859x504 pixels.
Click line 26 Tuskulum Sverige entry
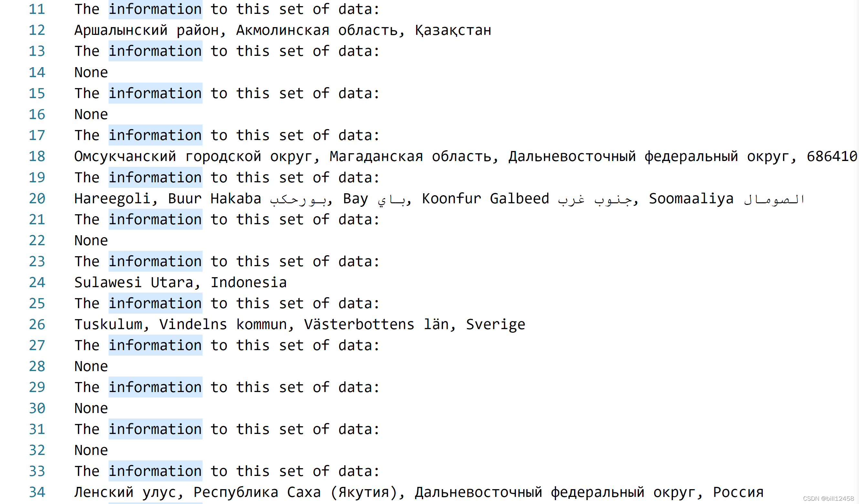click(299, 324)
